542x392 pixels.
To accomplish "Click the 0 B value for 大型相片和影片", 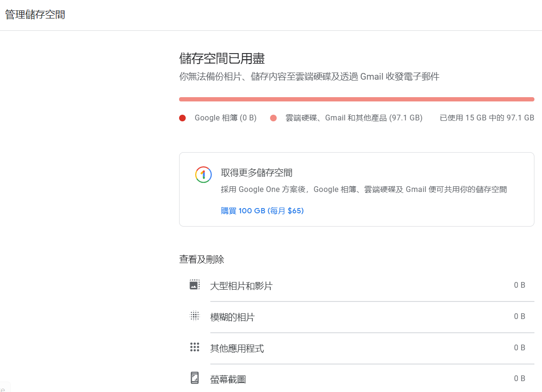I will coord(519,285).
